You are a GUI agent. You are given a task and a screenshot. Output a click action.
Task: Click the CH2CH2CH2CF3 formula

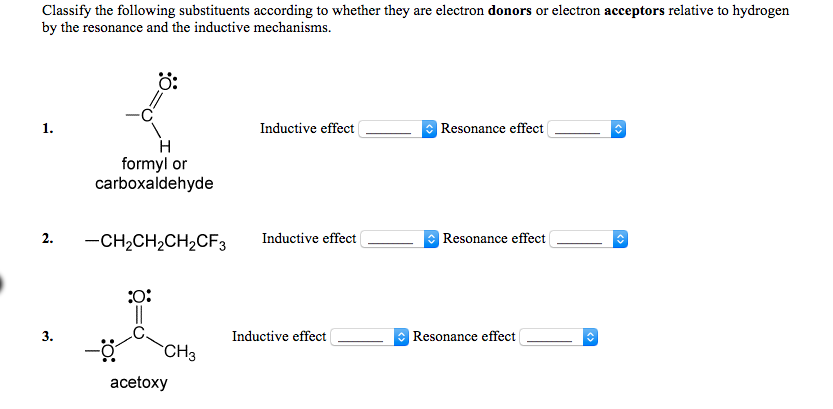tap(156, 241)
